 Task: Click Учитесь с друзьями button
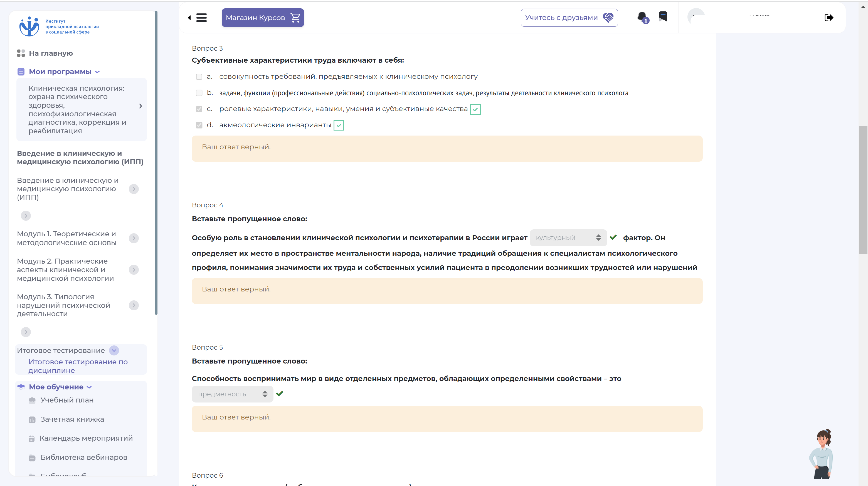569,18
